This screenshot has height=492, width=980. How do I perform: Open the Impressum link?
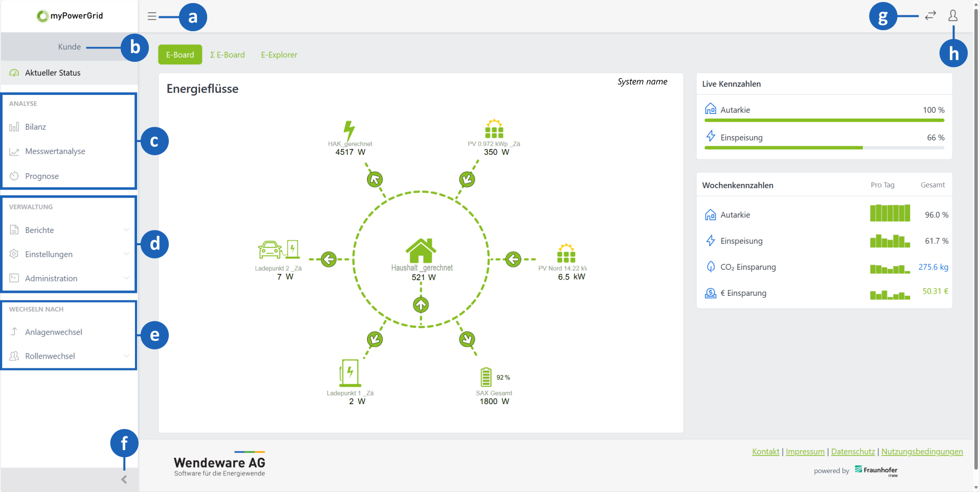805,452
